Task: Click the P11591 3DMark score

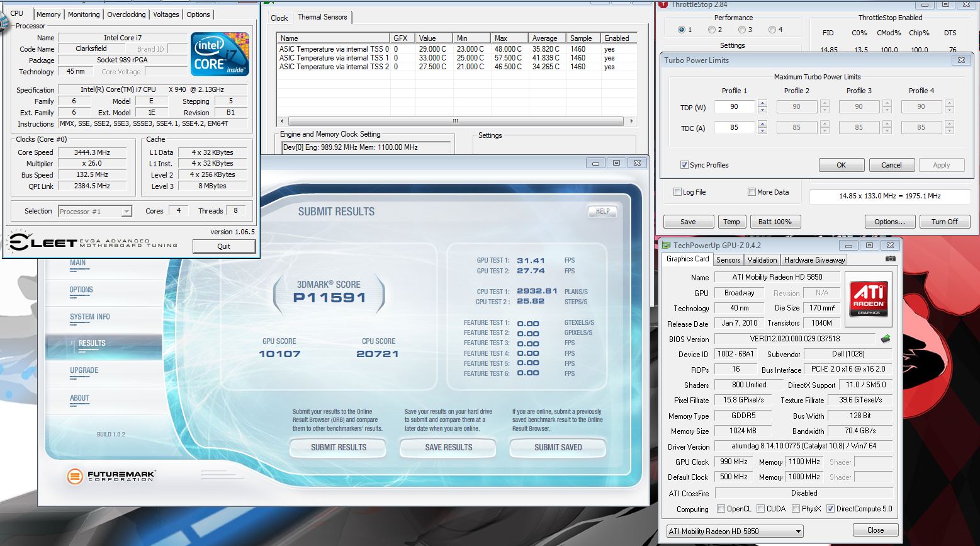Action: 330,298
